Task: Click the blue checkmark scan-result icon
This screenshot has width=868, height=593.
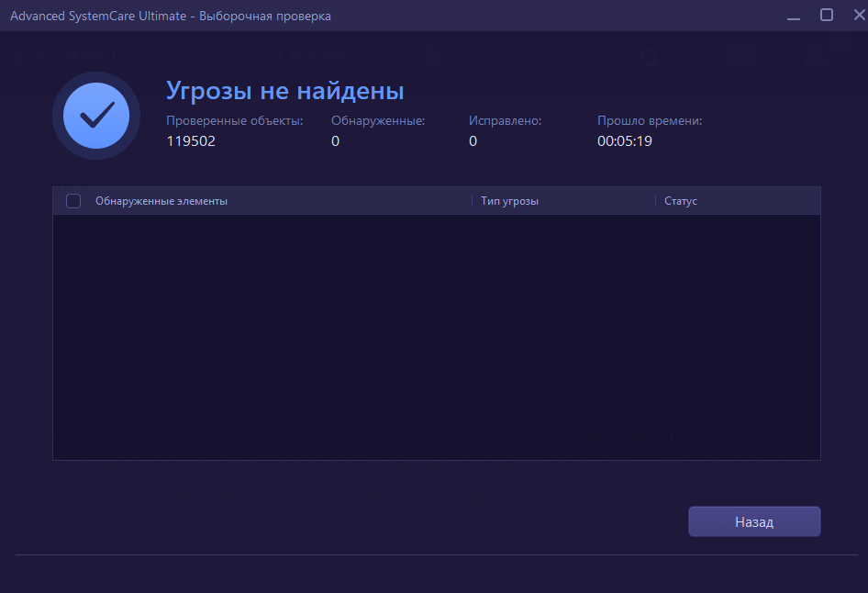Action: [x=95, y=116]
